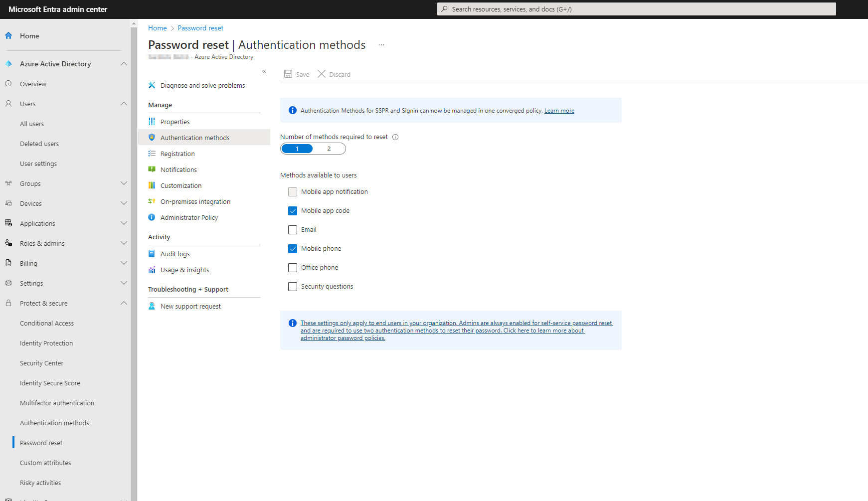This screenshot has width=868, height=501.
Task: Open On-premises integration settings
Action: tap(195, 201)
